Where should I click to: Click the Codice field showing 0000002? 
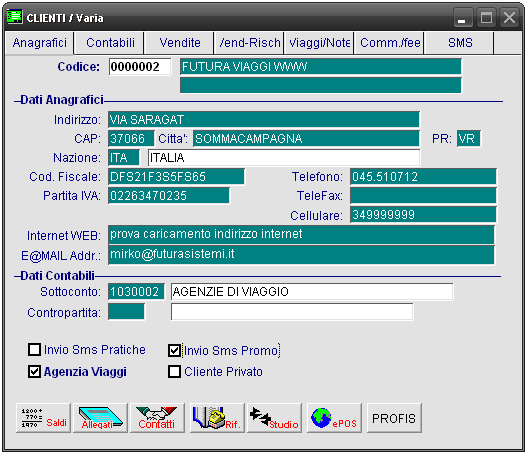point(140,67)
